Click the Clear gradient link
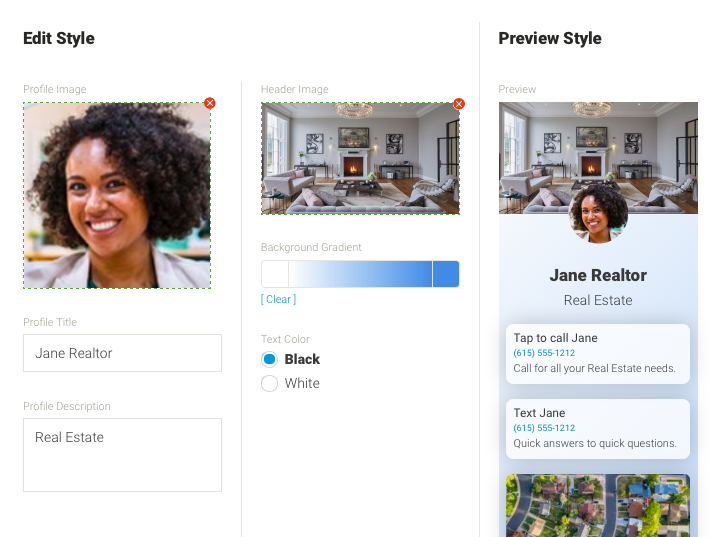This screenshot has width=716, height=537. point(279,299)
